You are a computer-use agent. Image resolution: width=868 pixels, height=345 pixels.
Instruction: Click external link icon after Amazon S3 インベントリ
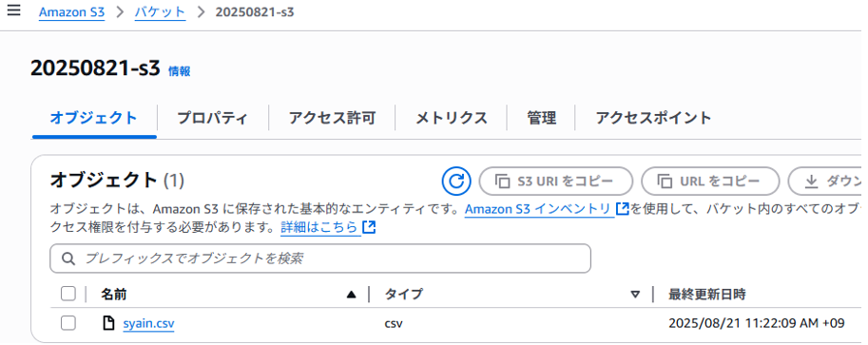coord(622,209)
